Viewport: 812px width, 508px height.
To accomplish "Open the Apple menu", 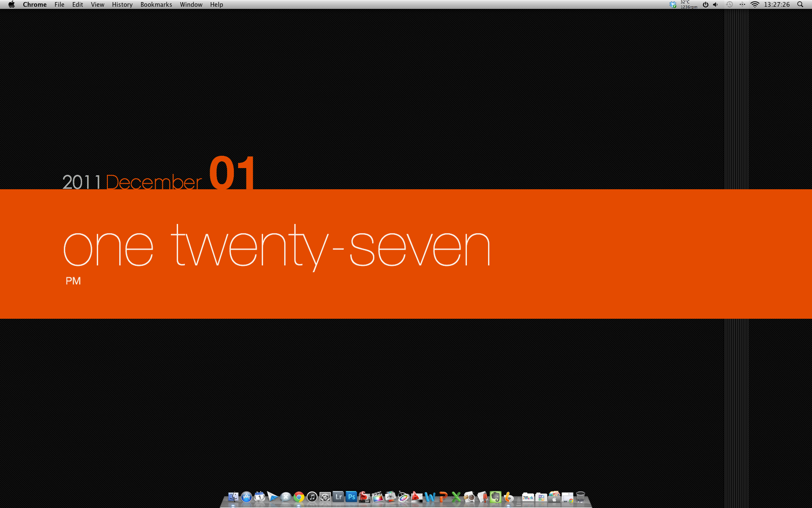I will pyautogui.click(x=11, y=5).
